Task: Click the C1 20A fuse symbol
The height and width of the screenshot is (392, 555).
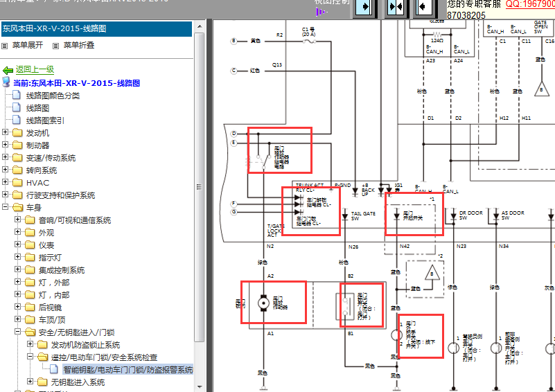Action: pos(309,42)
